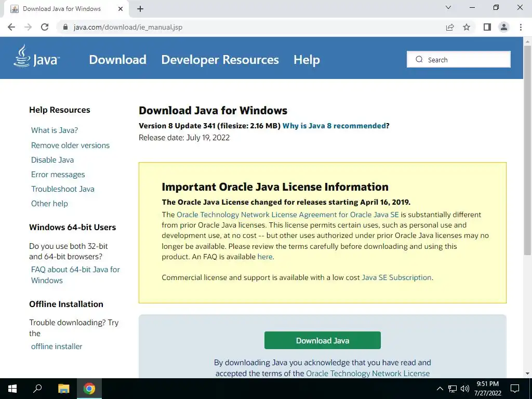This screenshot has width=532, height=399.
Task: Show hidden tray icons chevron
Action: (440, 389)
